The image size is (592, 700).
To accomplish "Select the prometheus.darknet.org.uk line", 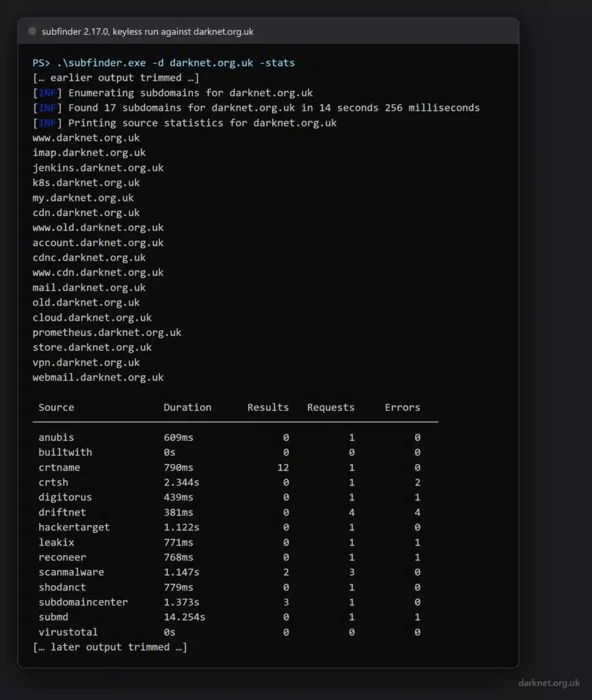I will 107,333.
